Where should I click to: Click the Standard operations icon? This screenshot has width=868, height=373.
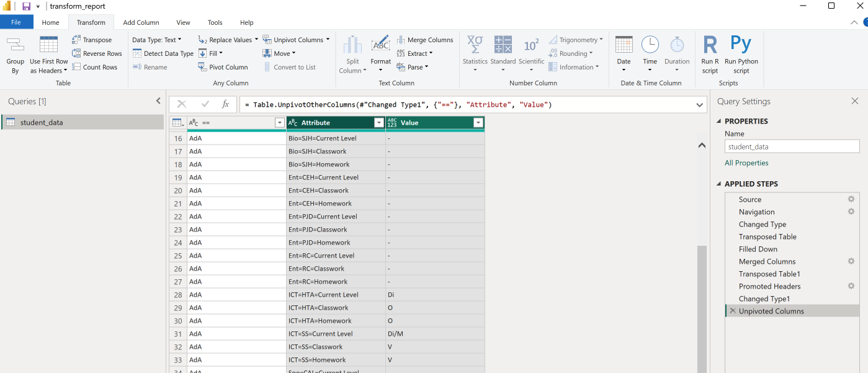click(503, 45)
